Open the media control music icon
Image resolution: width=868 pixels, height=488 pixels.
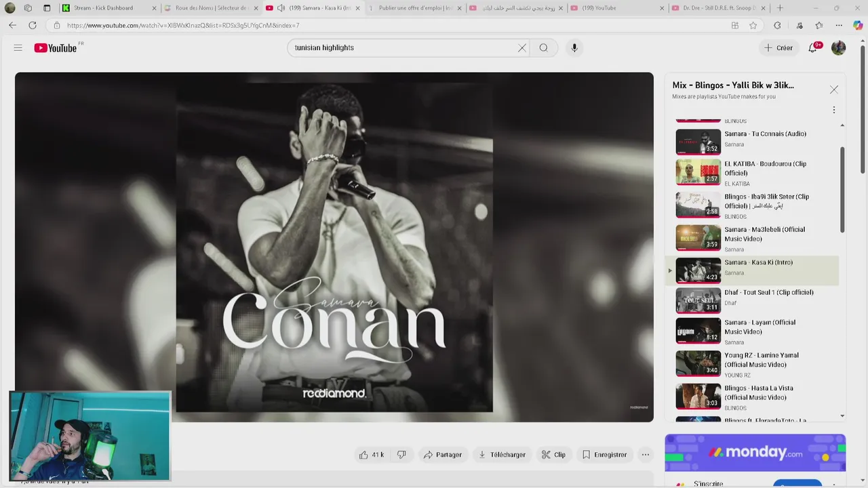[x=800, y=25]
